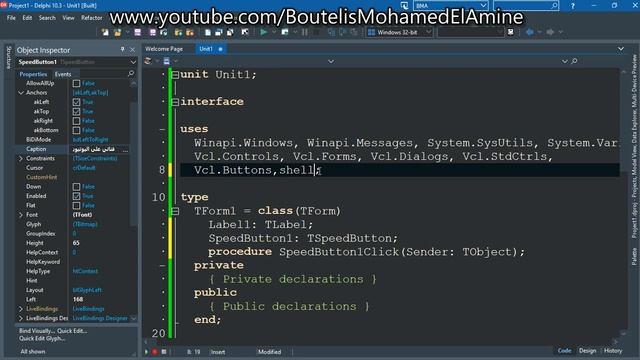The height and width of the screenshot is (360, 640).
Task: Click the Save All toolbar icon
Action: pyautogui.click(x=153, y=32)
